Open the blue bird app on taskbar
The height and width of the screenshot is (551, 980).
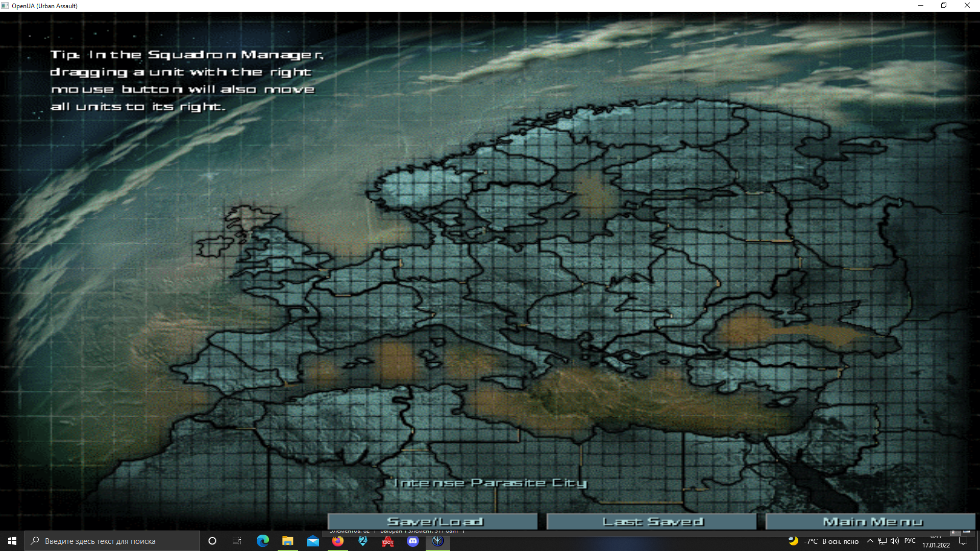[363, 541]
